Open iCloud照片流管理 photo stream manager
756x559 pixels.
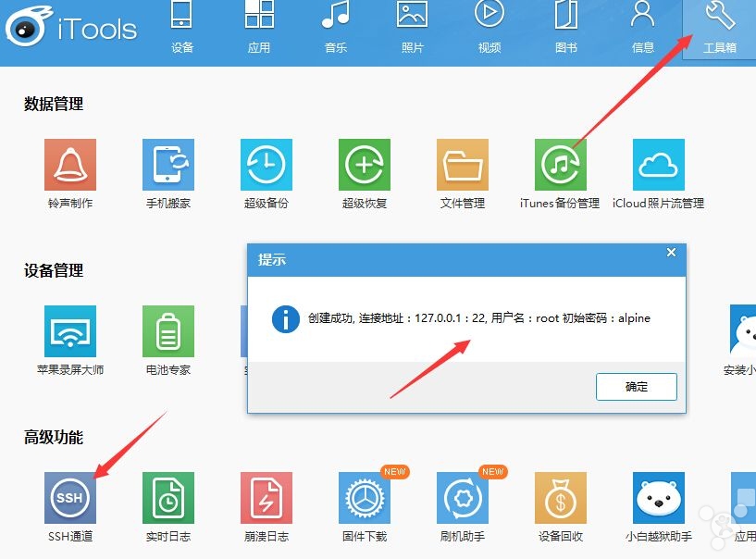[x=659, y=174]
